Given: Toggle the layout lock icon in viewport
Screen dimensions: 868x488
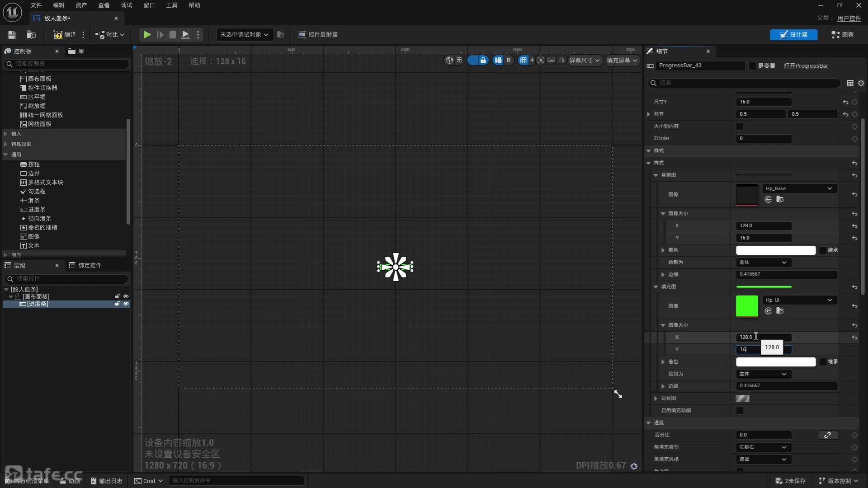Looking at the screenshot, I should tap(483, 60).
